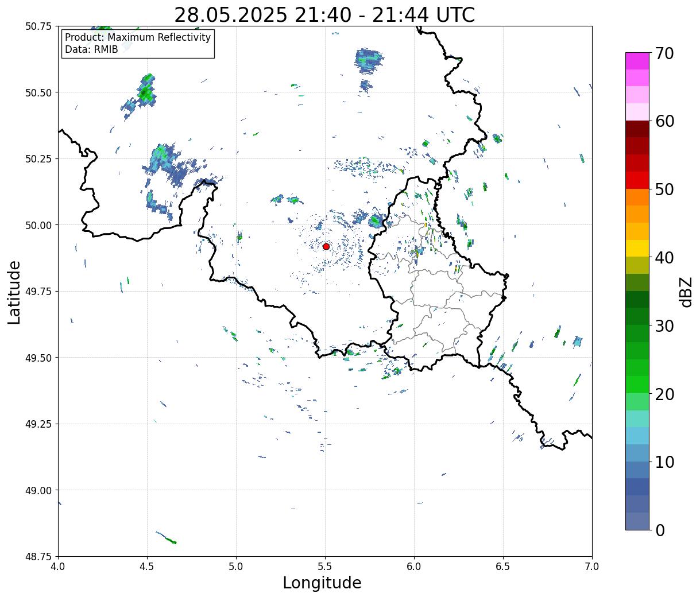
Task: Click the colorbar tick label 20
Action: click(664, 394)
